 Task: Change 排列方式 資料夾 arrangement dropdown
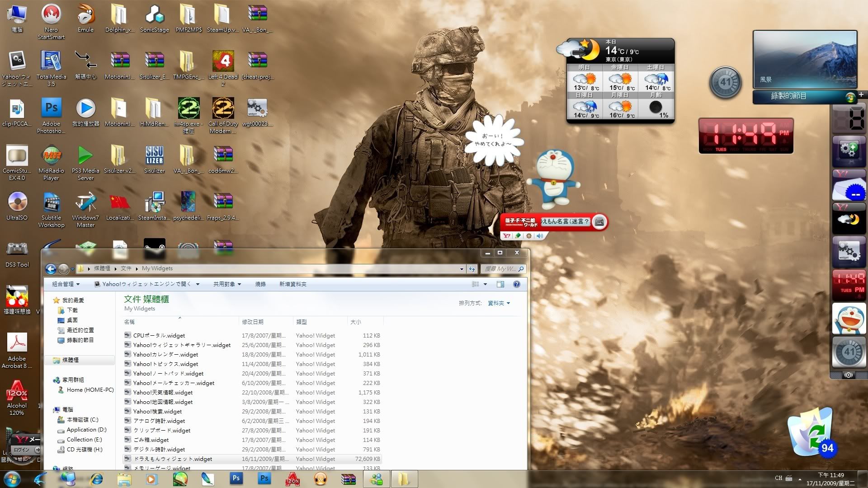pyautogui.click(x=499, y=303)
